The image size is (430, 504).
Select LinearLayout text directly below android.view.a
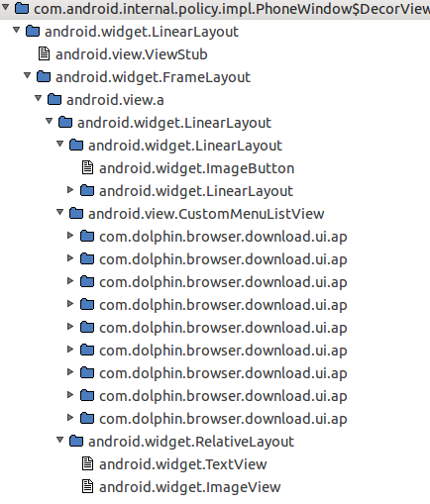(174, 123)
